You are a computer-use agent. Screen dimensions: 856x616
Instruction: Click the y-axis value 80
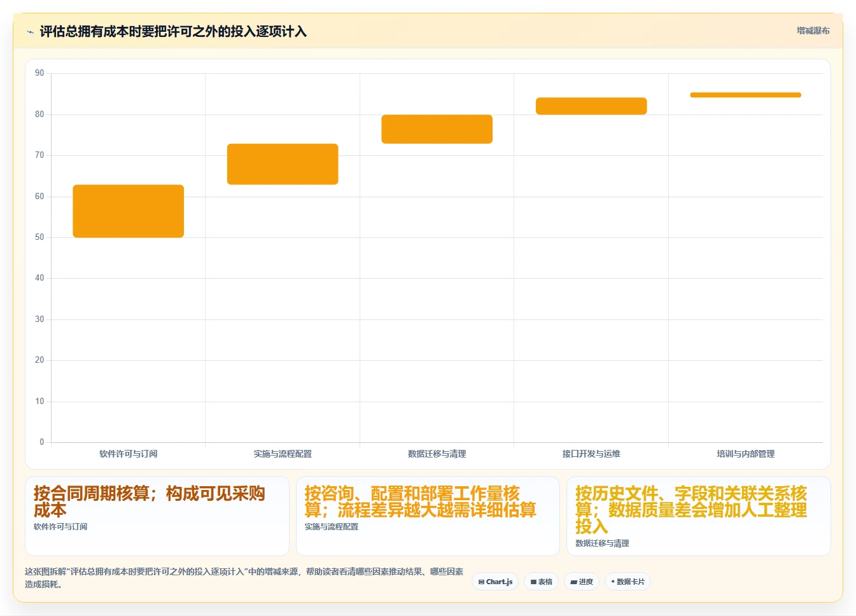point(39,115)
